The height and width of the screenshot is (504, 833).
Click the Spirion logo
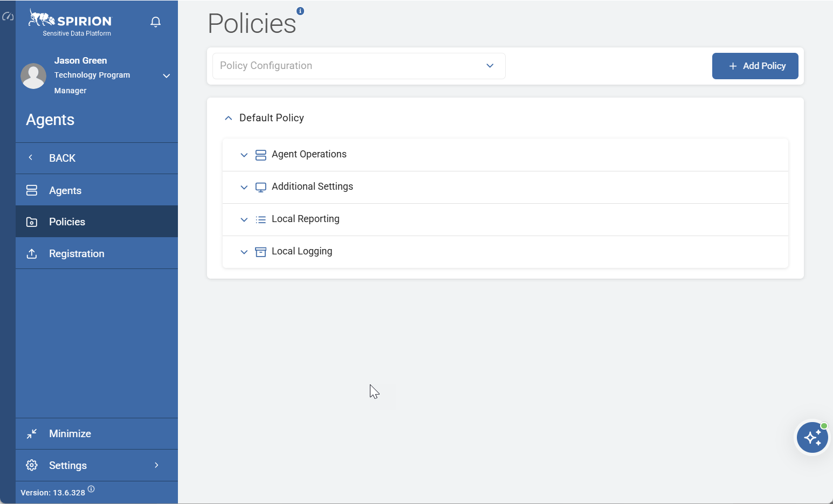pyautogui.click(x=70, y=22)
